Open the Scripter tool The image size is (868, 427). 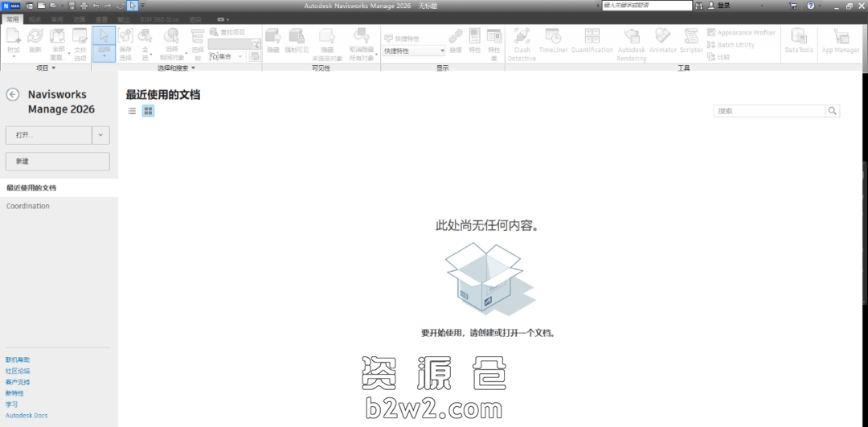[691, 43]
